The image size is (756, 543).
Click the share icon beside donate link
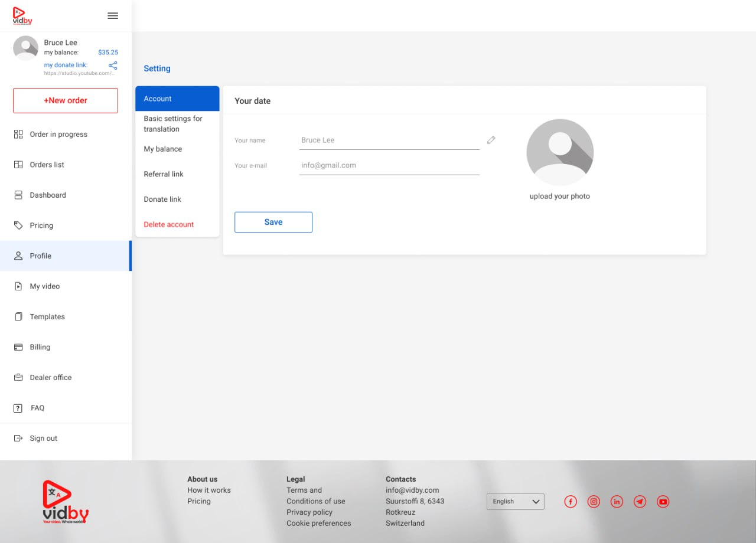point(113,66)
